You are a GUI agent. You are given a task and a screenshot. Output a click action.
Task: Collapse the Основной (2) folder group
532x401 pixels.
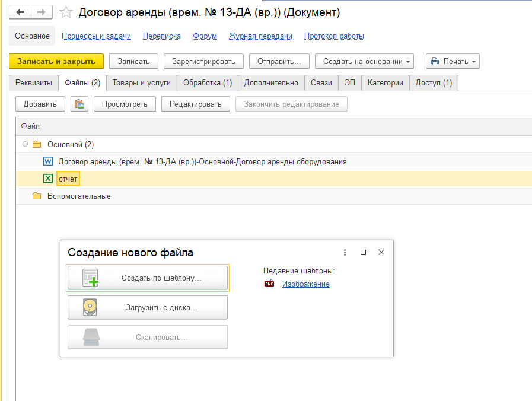point(25,144)
